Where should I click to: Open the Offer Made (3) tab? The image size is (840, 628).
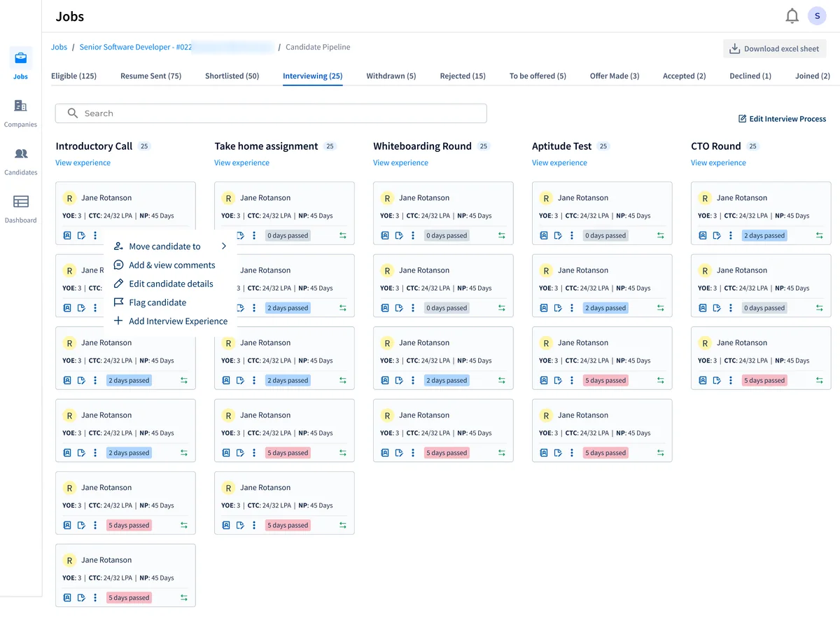pyautogui.click(x=615, y=76)
